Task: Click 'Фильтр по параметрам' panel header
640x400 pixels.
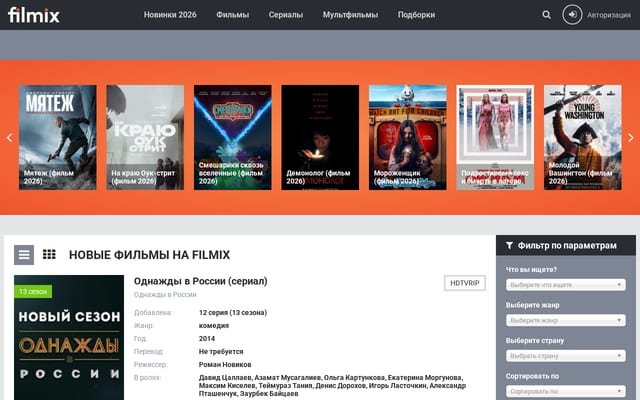Action: (x=566, y=245)
